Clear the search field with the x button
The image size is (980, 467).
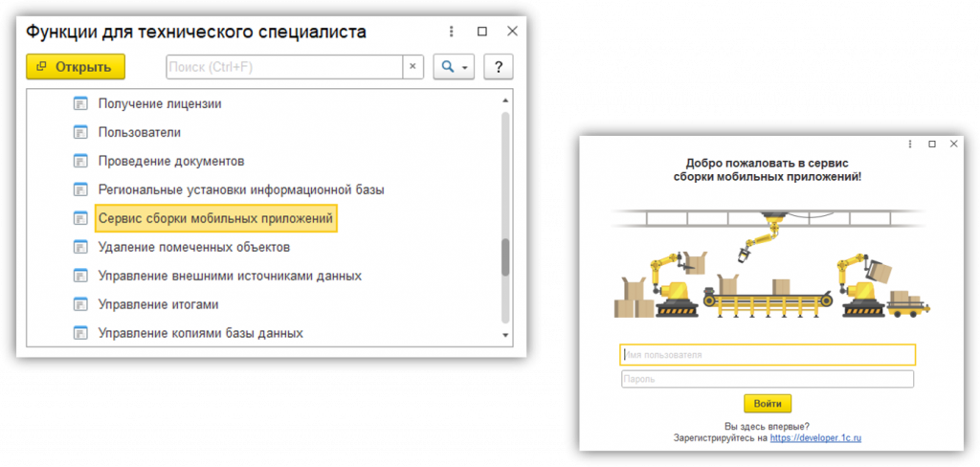412,67
